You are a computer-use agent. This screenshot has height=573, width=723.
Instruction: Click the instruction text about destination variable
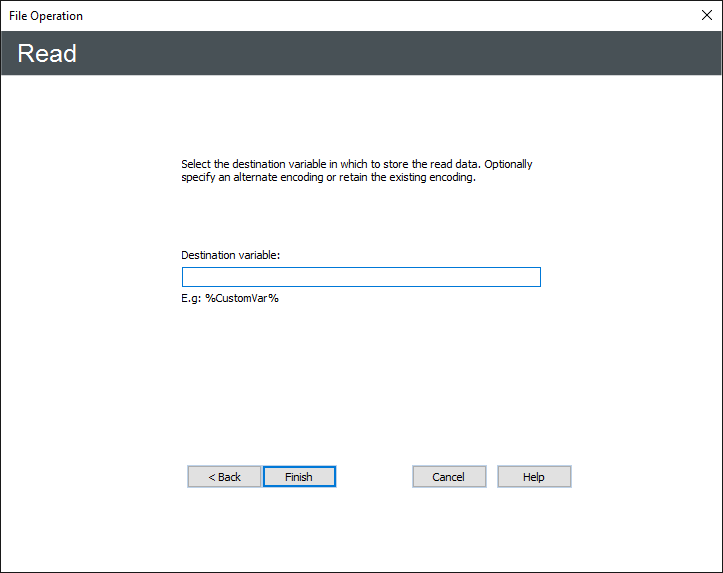coord(356,164)
